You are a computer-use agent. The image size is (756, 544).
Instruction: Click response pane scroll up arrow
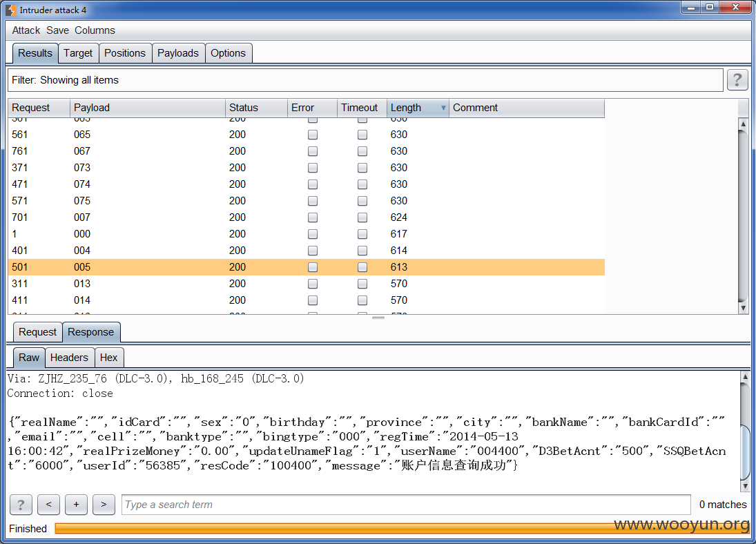745,377
